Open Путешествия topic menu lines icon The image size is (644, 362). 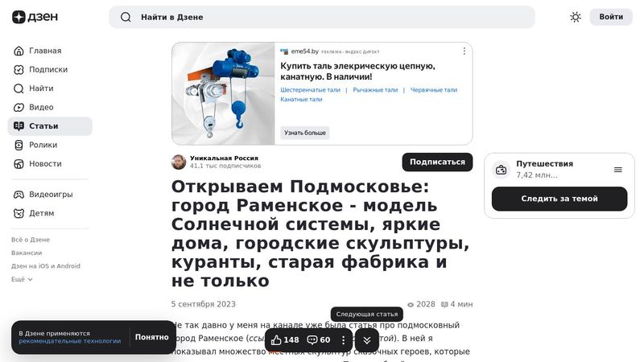coord(617,170)
